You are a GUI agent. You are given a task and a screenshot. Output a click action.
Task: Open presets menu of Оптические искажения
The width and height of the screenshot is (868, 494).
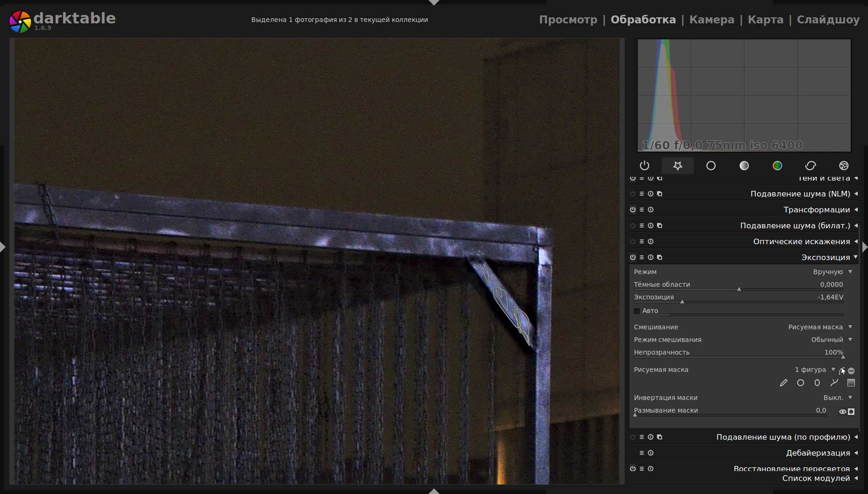642,241
